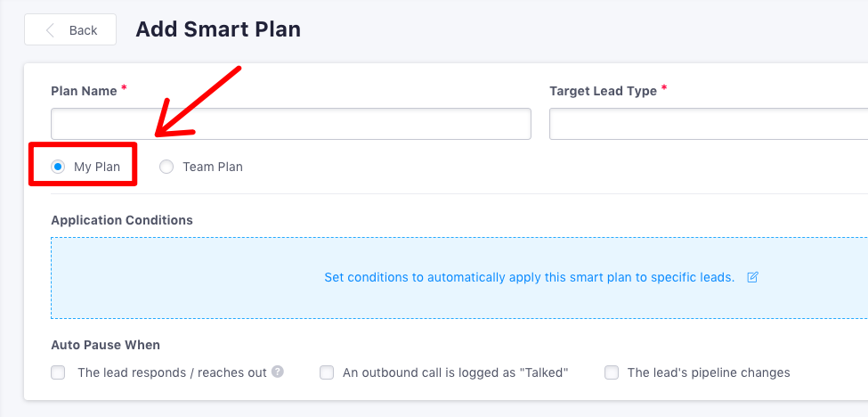Focus the Plan Name input field
This screenshot has width=868, height=417.
tap(290, 124)
